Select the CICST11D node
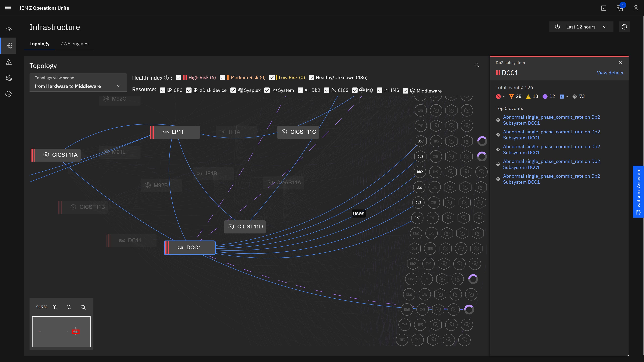644x362 pixels. 245,227
